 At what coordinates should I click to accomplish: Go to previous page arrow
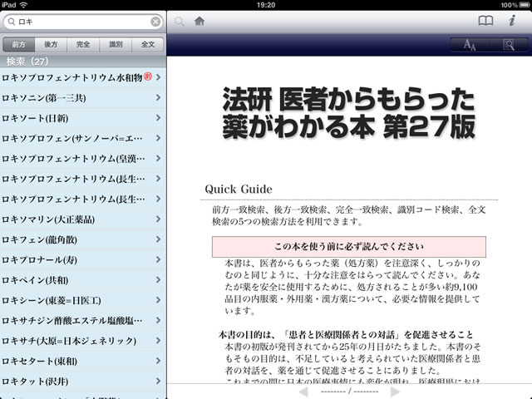click(x=303, y=392)
